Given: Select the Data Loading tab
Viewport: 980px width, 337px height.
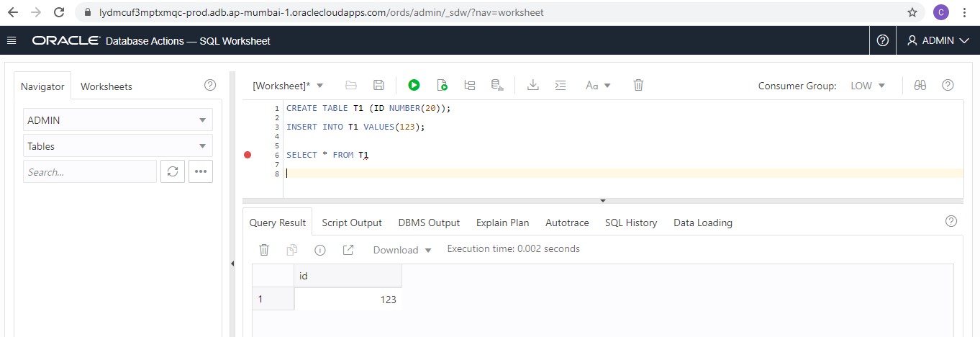Looking at the screenshot, I should 703,223.
